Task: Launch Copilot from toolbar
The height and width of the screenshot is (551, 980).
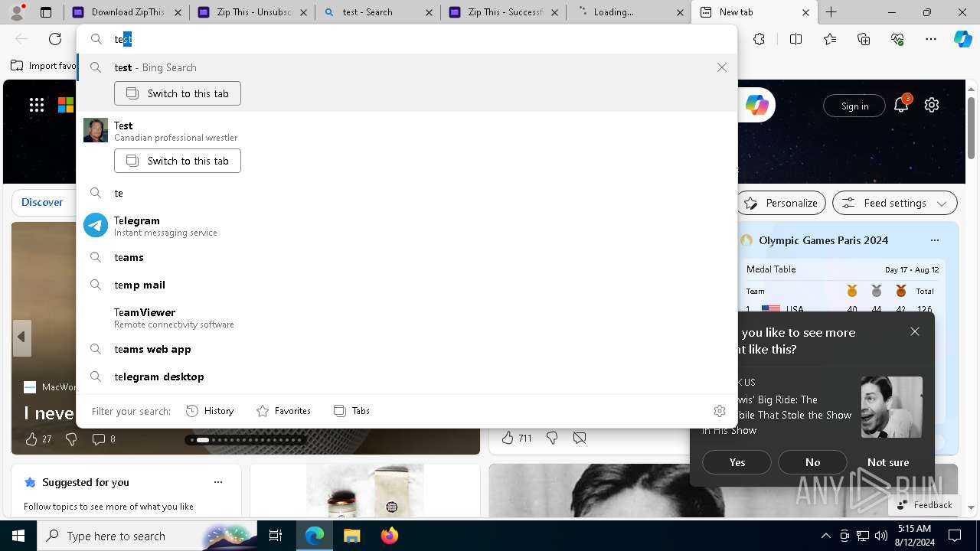Action: coord(962,39)
